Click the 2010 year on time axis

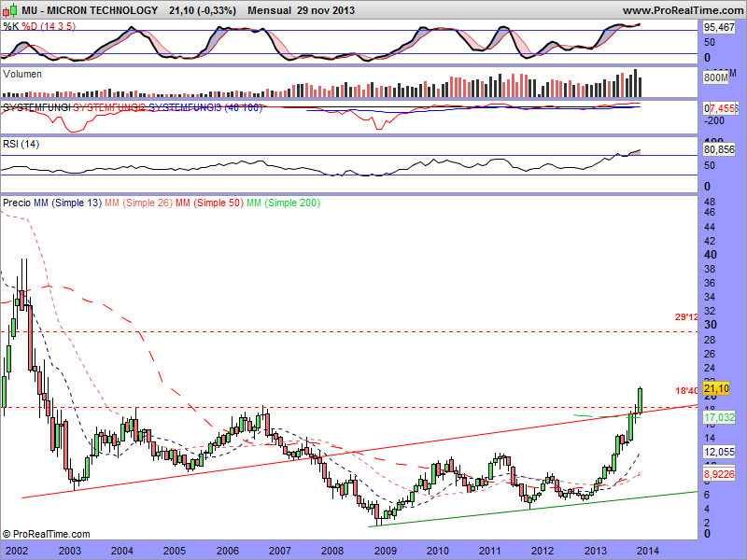point(438,551)
